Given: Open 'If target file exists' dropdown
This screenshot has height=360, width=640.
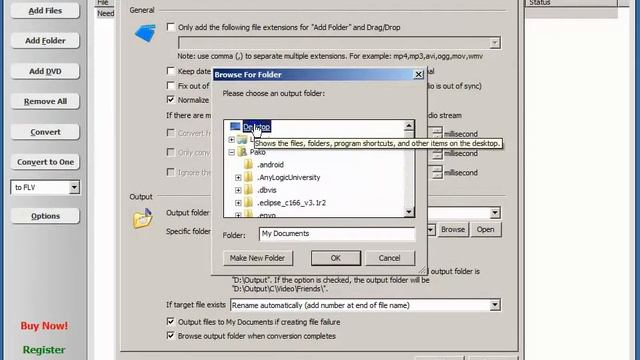Looking at the screenshot, I should [495, 305].
